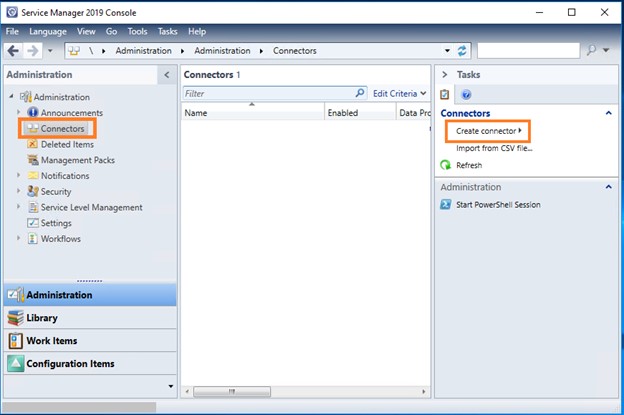Switch to the Work Items workspace

click(90, 341)
